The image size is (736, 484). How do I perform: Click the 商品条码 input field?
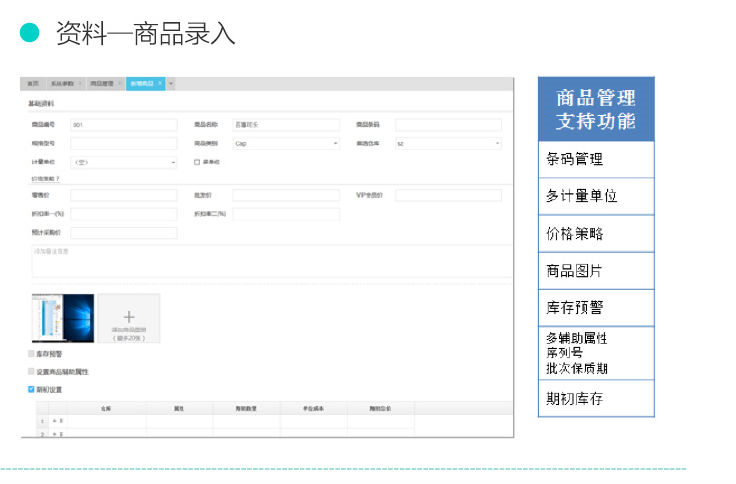tap(447, 125)
